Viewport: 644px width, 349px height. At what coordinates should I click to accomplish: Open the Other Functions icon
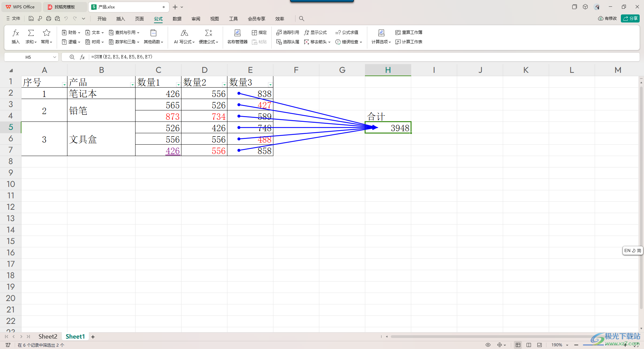click(x=153, y=33)
